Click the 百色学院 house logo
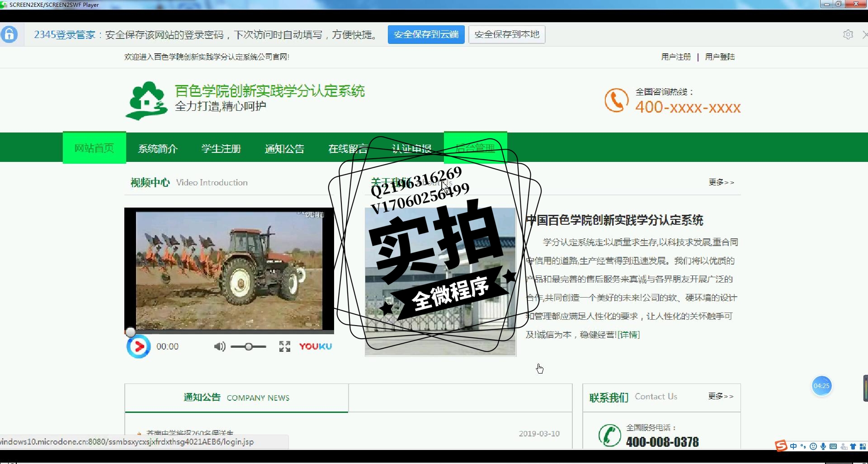868x464 pixels. coord(146,100)
